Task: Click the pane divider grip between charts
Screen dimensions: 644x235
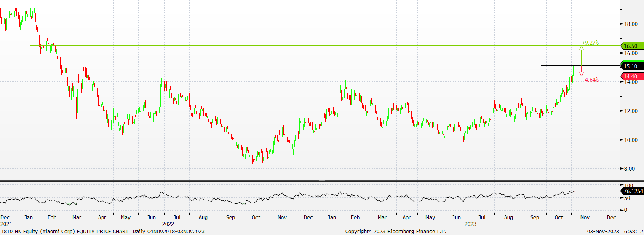Action: coord(322,181)
